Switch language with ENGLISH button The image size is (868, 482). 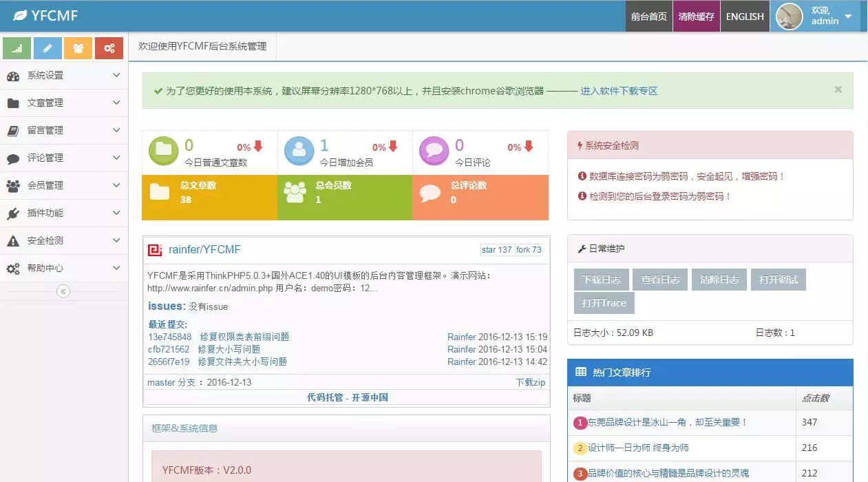[x=745, y=16]
